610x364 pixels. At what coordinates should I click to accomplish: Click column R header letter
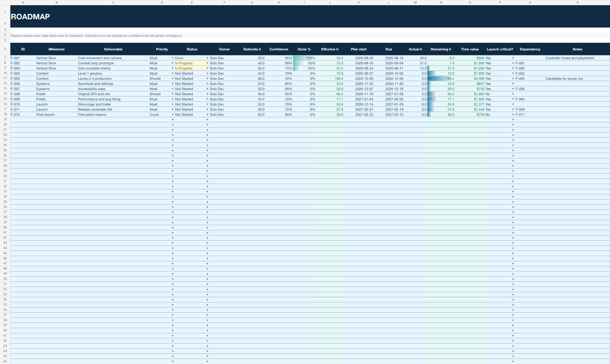coord(577,3)
